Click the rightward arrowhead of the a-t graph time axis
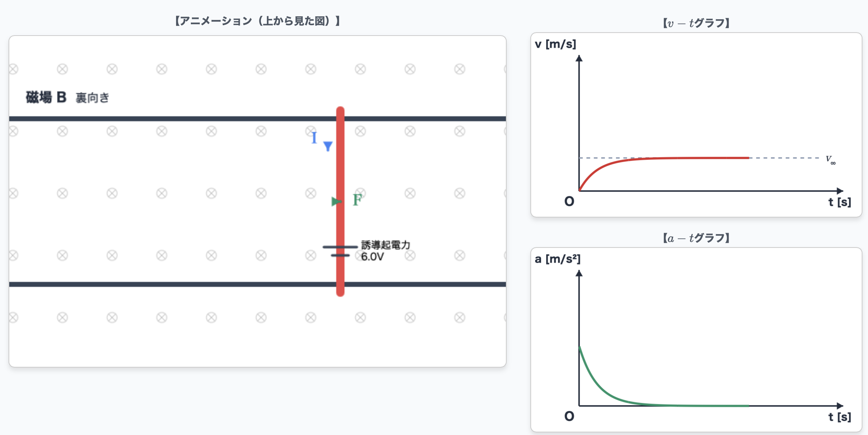The height and width of the screenshot is (435, 868). click(x=840, y=406)
